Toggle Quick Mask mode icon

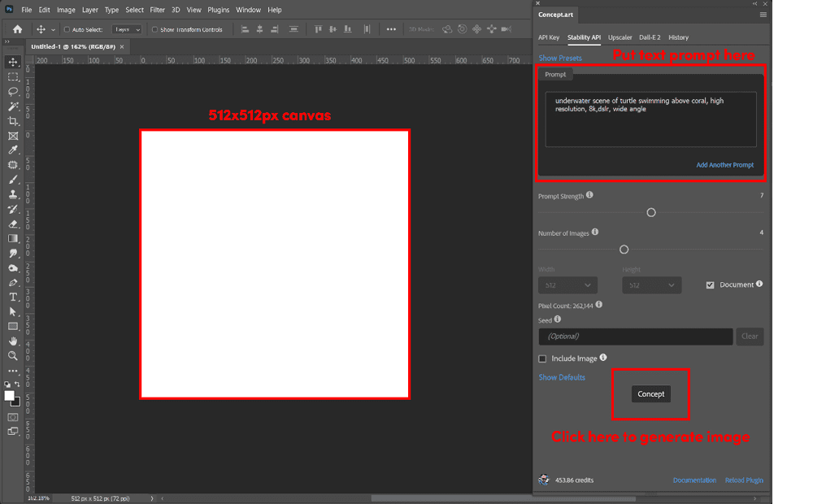13,417
